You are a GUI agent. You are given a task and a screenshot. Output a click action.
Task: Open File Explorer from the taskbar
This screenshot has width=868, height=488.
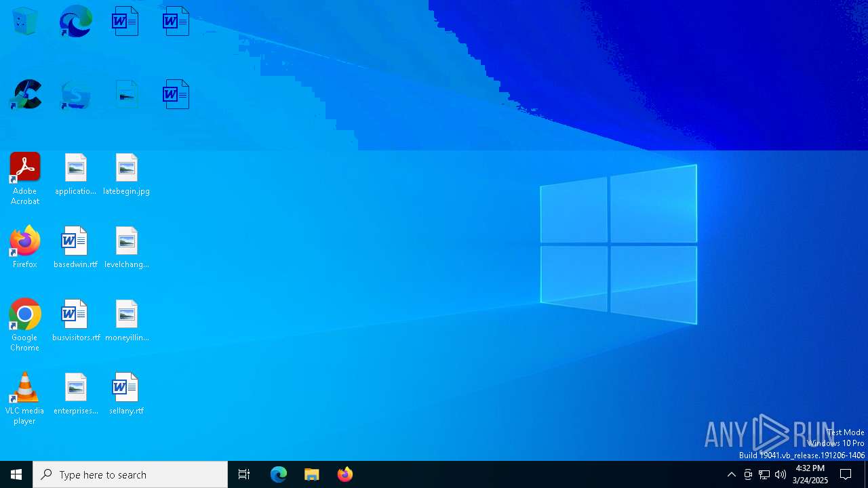click(x=312, y=474)
